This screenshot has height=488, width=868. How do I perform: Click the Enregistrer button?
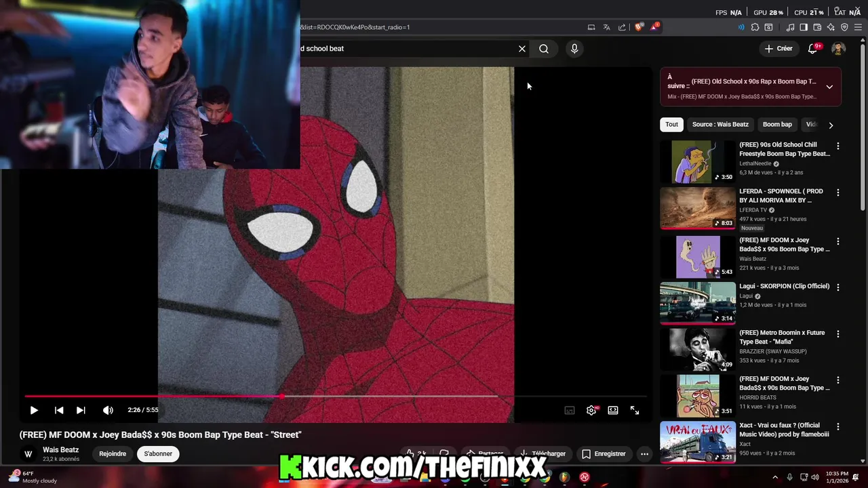click(x=604, y=454)
